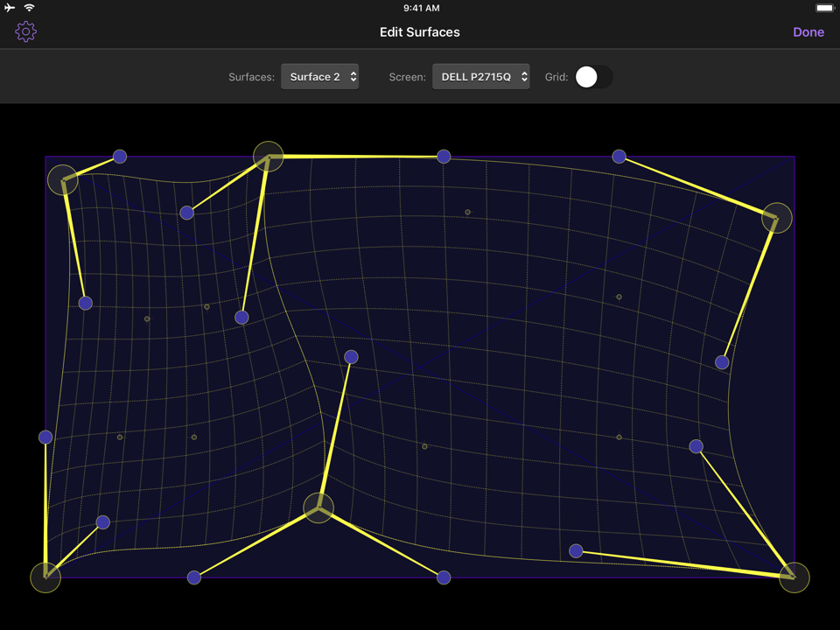Select the top-right corner anchor of the mesh
This screenshot has width=840, height=630.
point(776,217)
